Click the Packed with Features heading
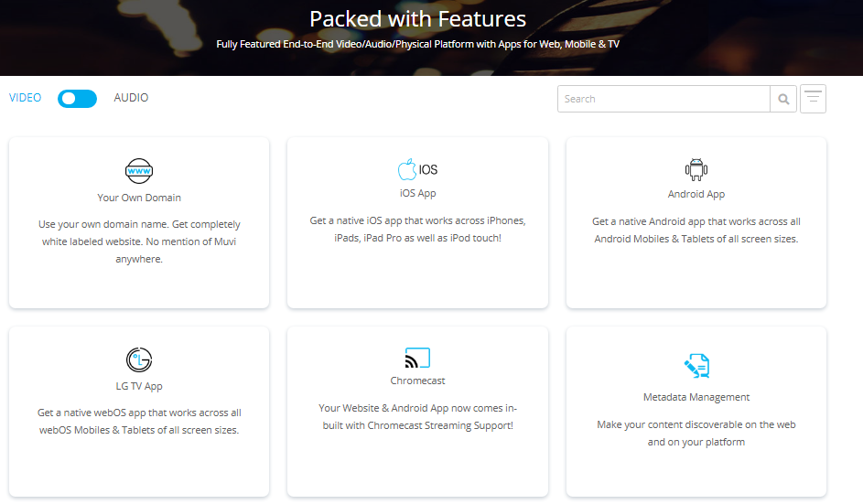Viewport: 863px width, 504px height. (x=417, y=19)
